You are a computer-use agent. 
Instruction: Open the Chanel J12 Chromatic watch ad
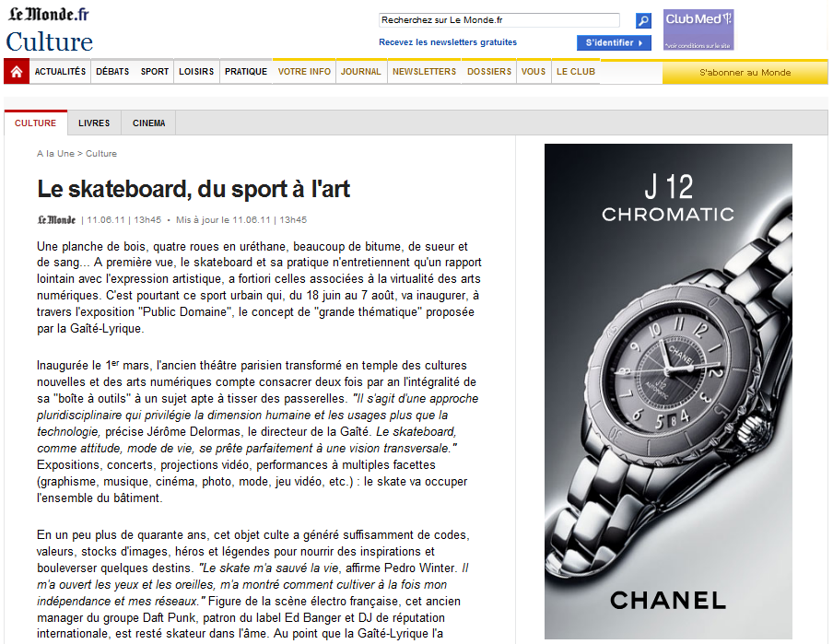click(x=668, y=391)
